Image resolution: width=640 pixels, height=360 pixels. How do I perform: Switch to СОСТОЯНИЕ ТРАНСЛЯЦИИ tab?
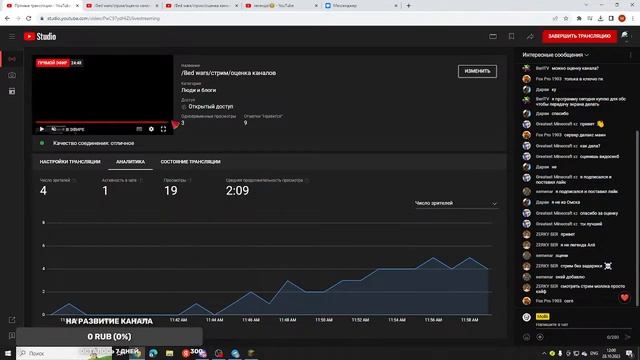click(x=190, y=162)
